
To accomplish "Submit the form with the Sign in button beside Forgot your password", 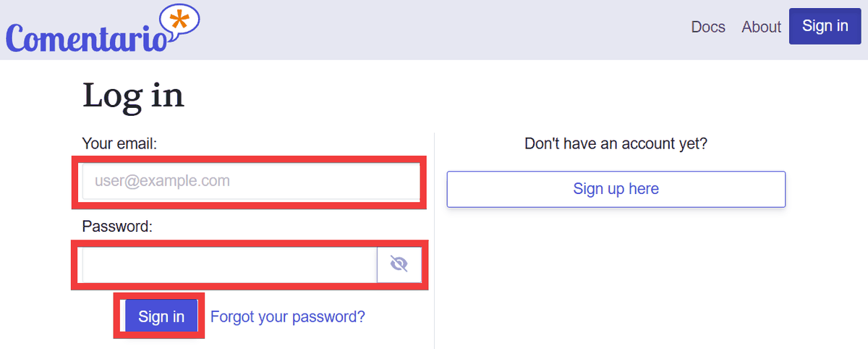I will click(x=161, y=316).
